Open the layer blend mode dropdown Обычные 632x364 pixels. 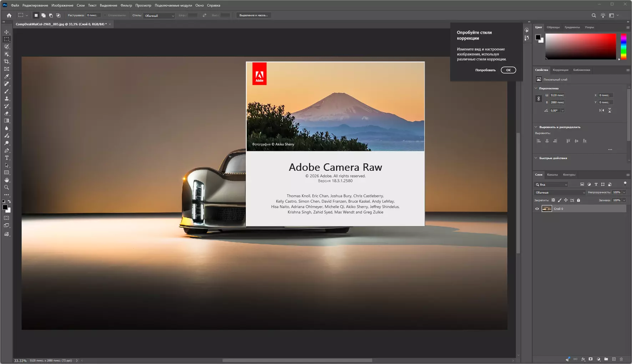coord(560,192)
